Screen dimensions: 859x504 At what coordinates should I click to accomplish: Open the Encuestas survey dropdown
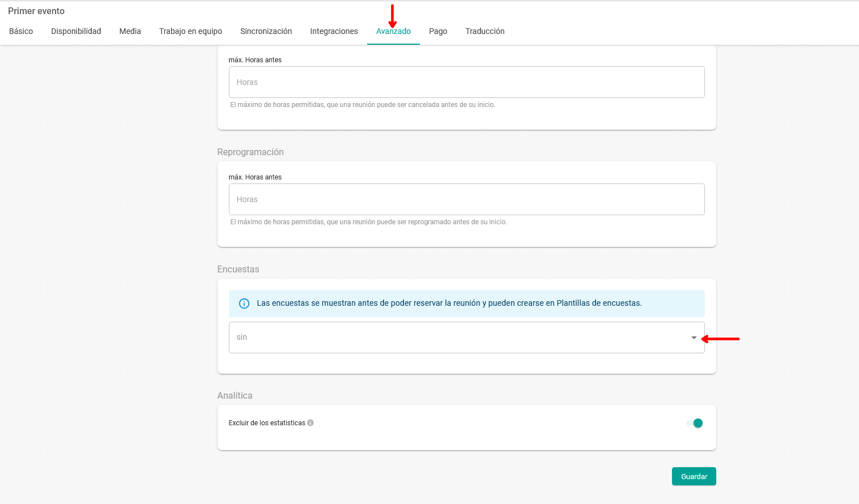(x=466, y=338)
